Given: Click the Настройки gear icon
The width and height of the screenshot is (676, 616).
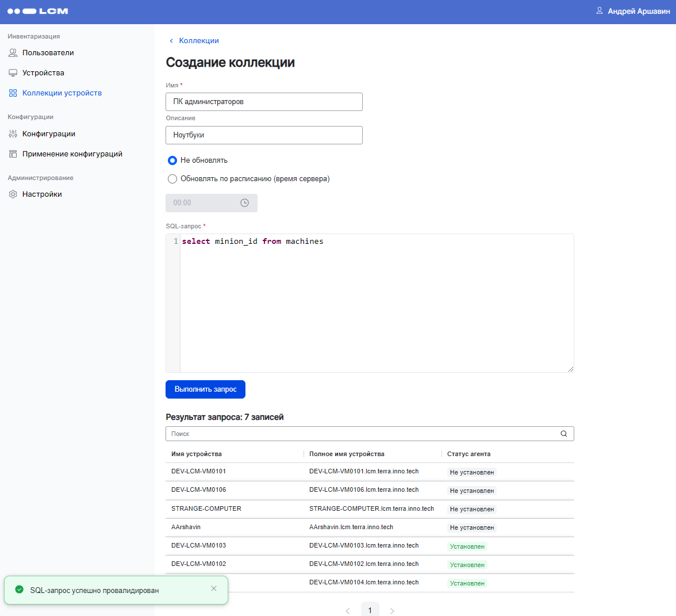Looking at the screenshot, I should point(13,194).
